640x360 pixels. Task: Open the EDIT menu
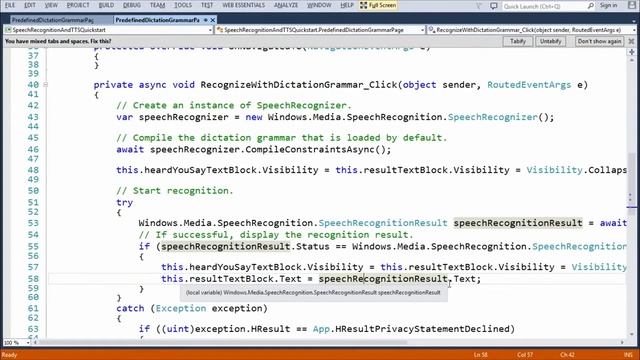[30, 5]
